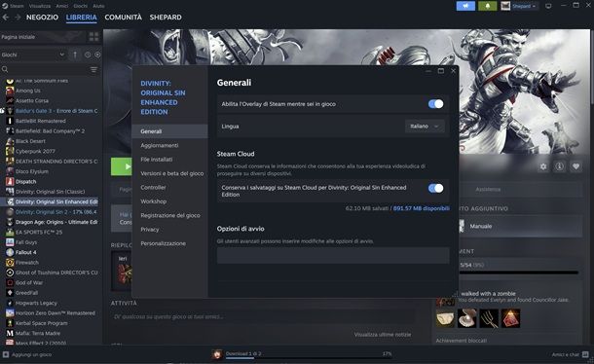This screenshot has width=594, height=364.
Task: Click the library search magnifier icon
Action: 5,69
